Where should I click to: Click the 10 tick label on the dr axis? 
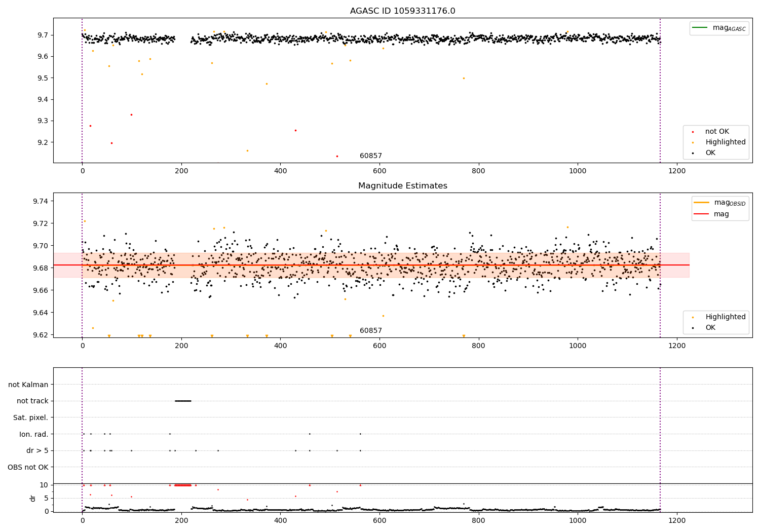(x=44, y=485)
